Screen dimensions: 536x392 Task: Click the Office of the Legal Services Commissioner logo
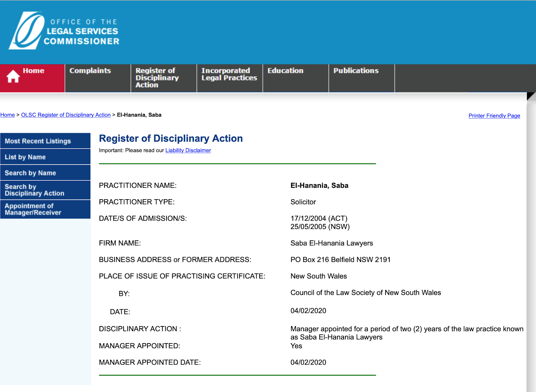[x=64, y=31]
